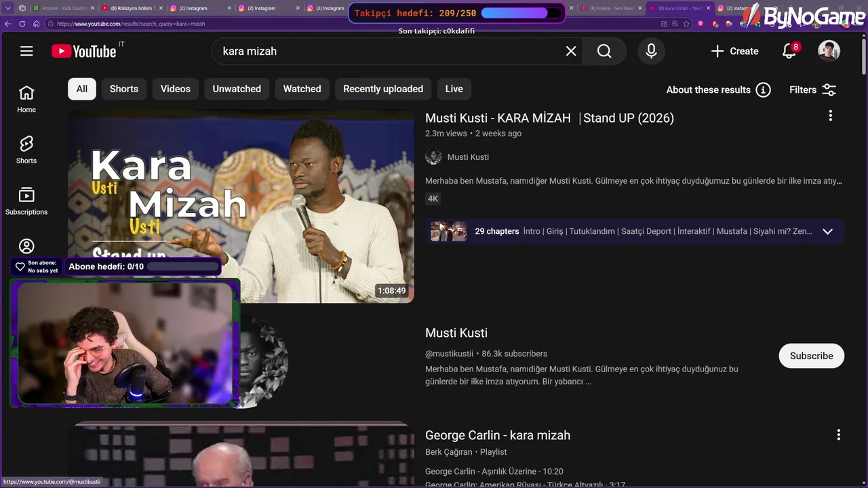Select the Live filter chip
Viewport: 868px width, 488px height.
click(454, 89)
